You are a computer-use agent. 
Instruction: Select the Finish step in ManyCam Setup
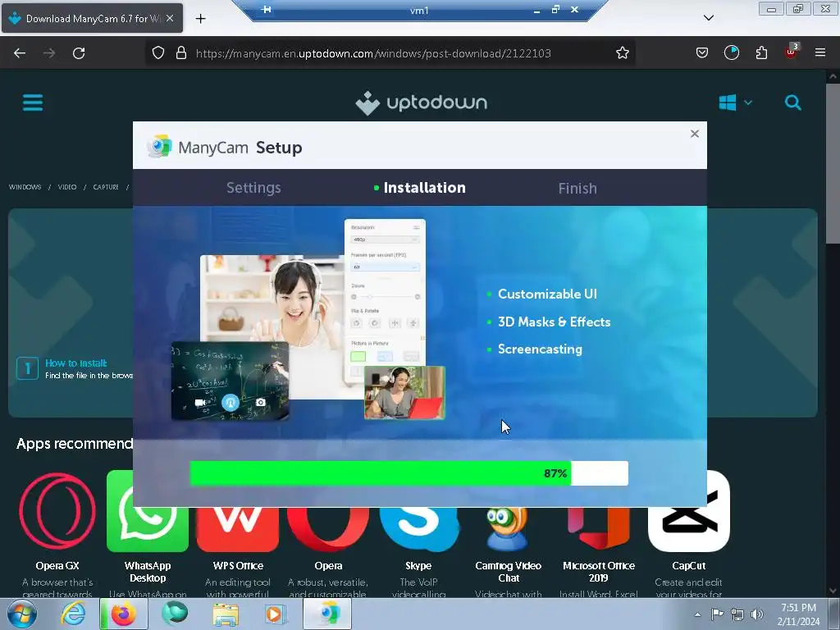tap(577, 189)
